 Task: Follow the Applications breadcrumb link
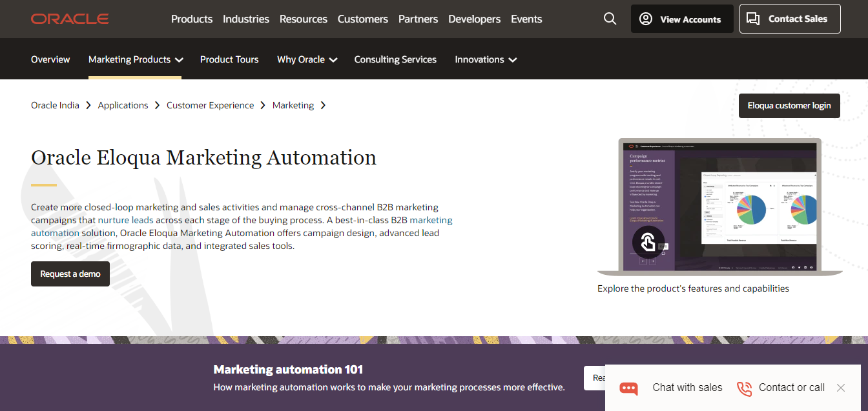pos(123,105)
